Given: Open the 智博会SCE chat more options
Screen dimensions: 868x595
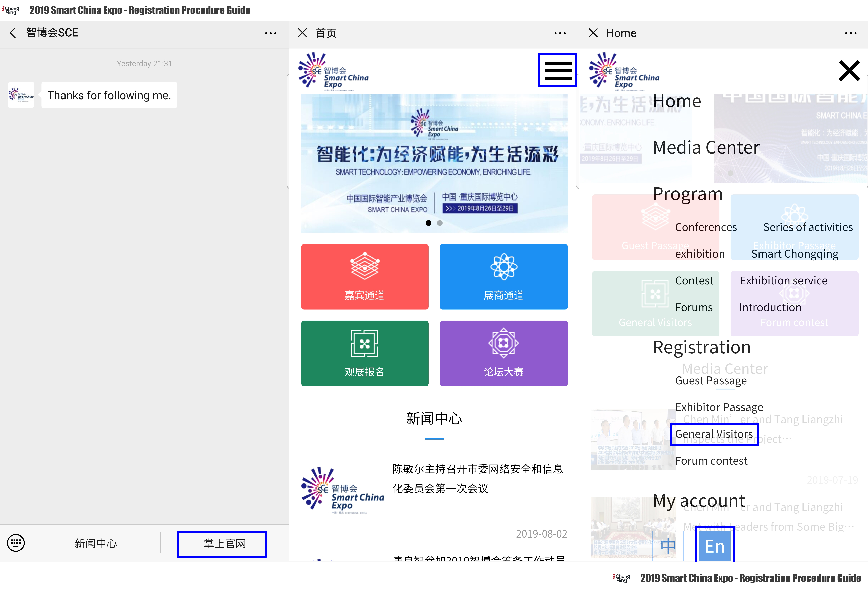Looking at the screenshot, I should [x=270, y=33].
